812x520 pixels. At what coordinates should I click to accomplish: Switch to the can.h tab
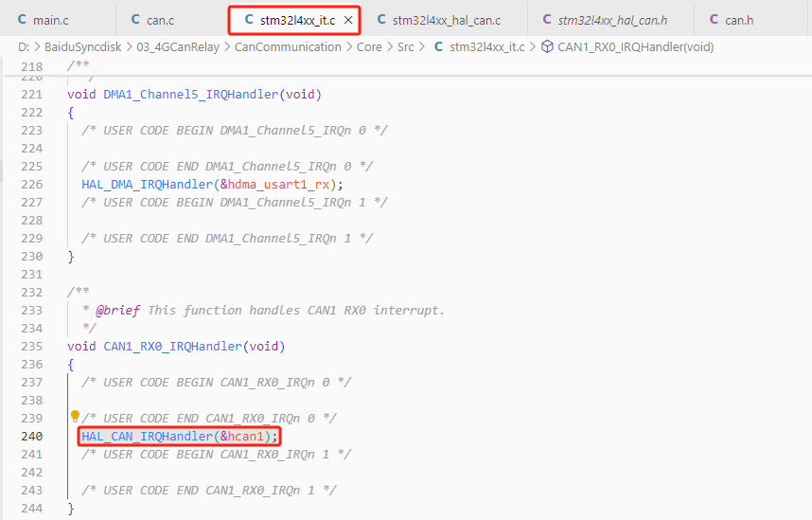coord(738,20)
